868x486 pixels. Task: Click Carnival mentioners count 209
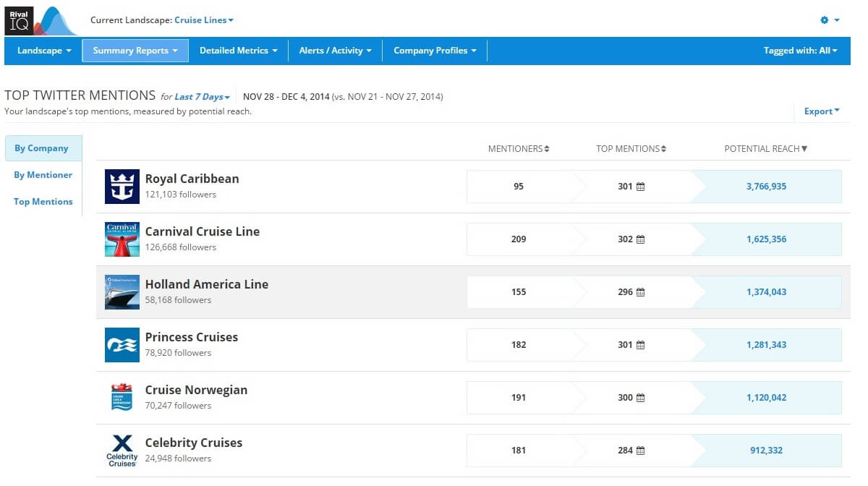pyautogui.click(x=519, y=239)
